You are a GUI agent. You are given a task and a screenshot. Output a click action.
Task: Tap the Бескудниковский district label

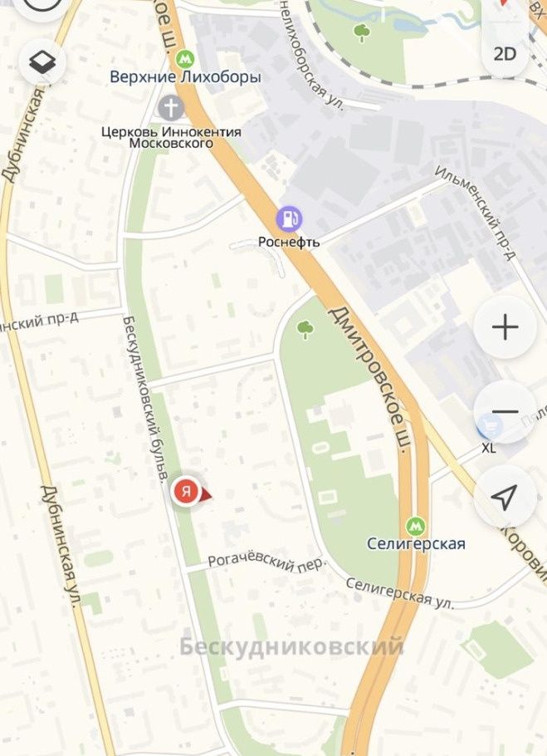[292, 646]
